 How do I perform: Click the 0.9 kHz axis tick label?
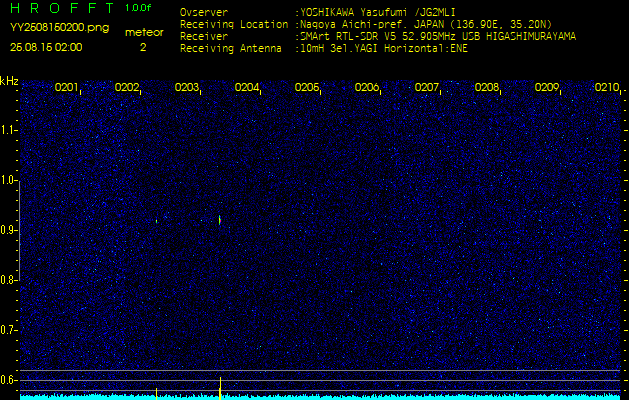(8, 230)
